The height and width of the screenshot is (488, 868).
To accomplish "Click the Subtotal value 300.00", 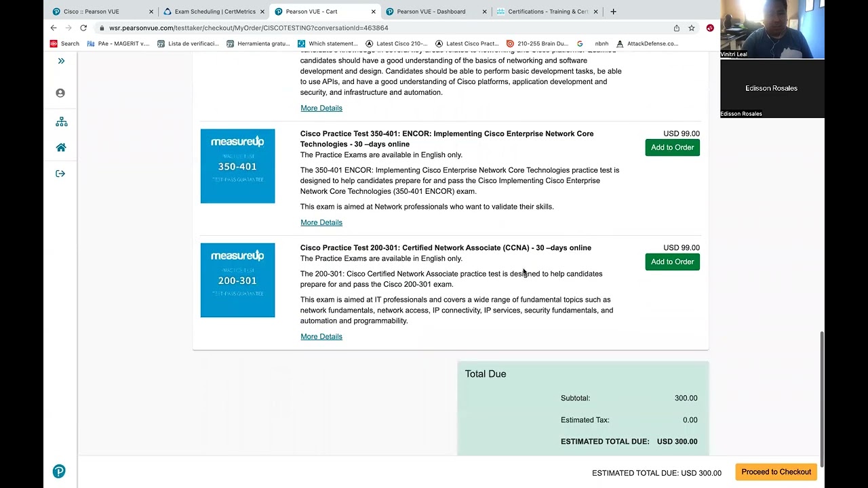I will click(x=686, y=398).
